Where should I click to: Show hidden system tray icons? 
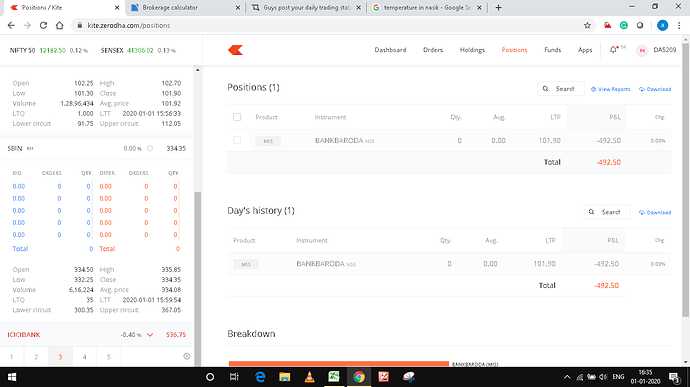click(x=567, y=377)
